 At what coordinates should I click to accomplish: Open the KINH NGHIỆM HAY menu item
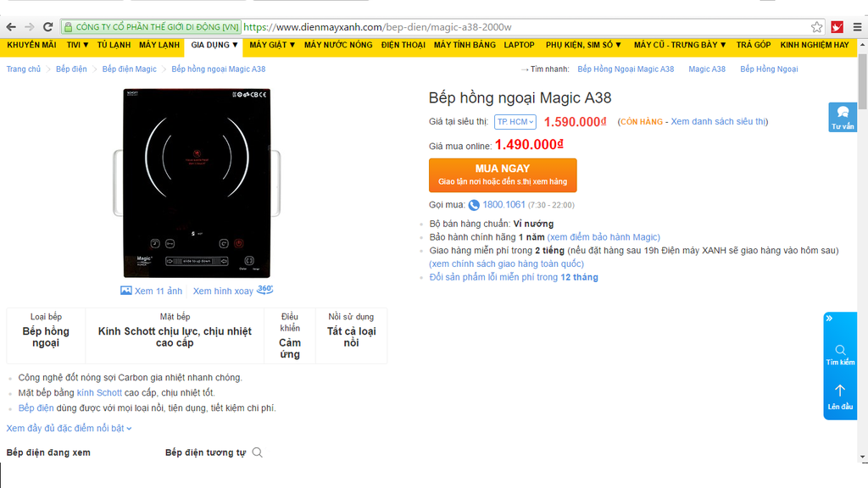pyautogui.click(x=815, y=45)
